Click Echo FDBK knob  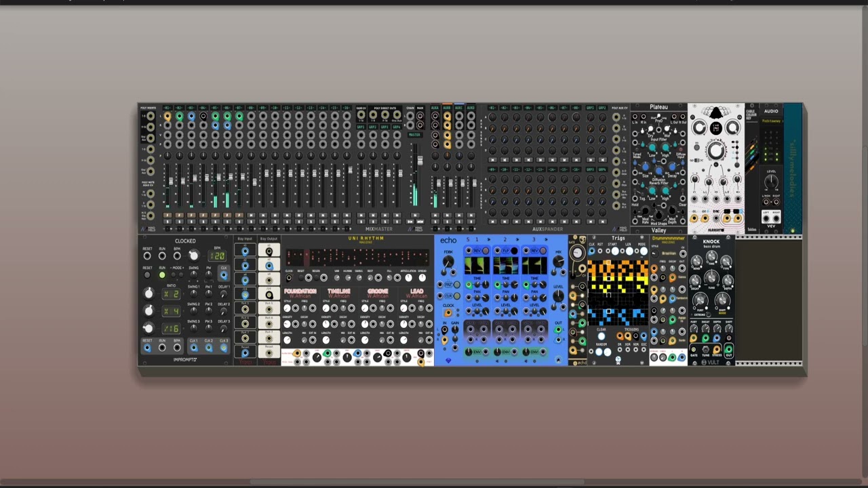[x=448, y=261]
